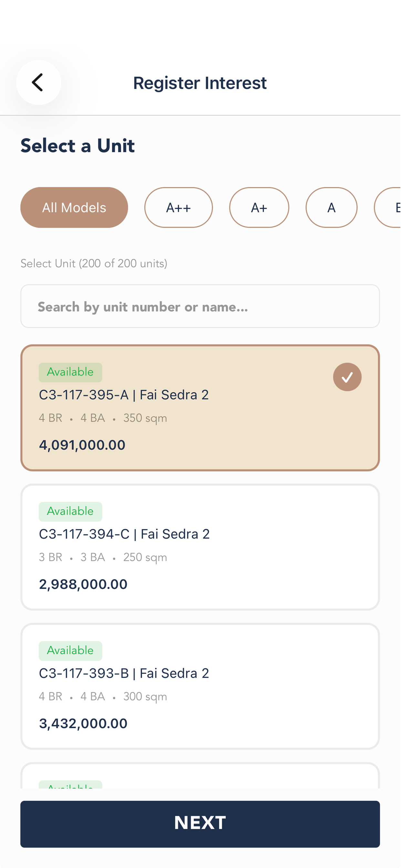Select unit C3-117-393-B card

click(x=200, y=687)
